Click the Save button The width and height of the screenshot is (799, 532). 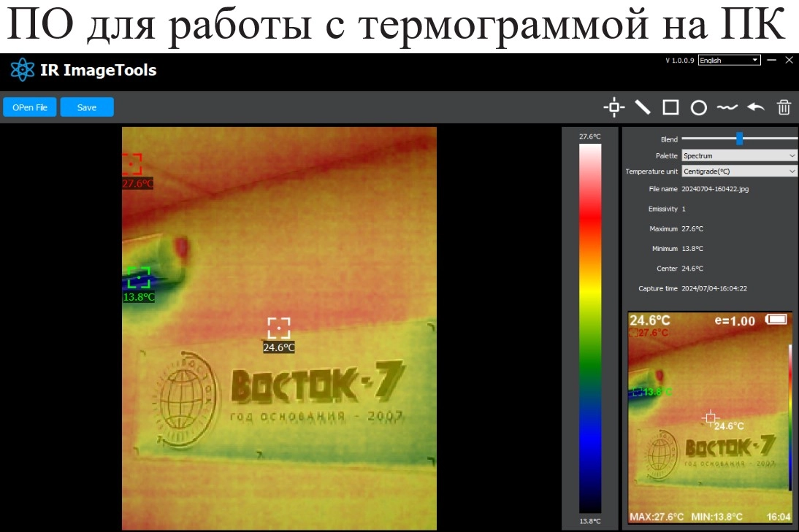point(87,107)
